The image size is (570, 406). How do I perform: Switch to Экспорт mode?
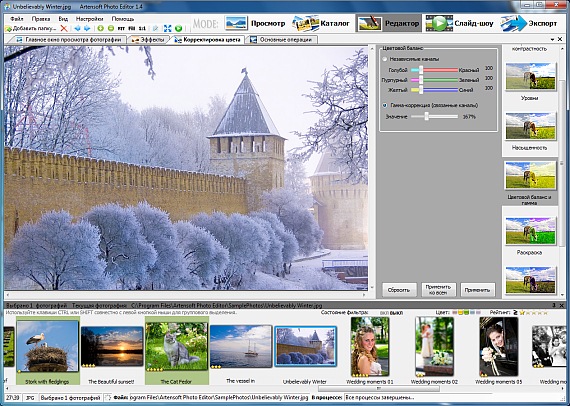529,23
